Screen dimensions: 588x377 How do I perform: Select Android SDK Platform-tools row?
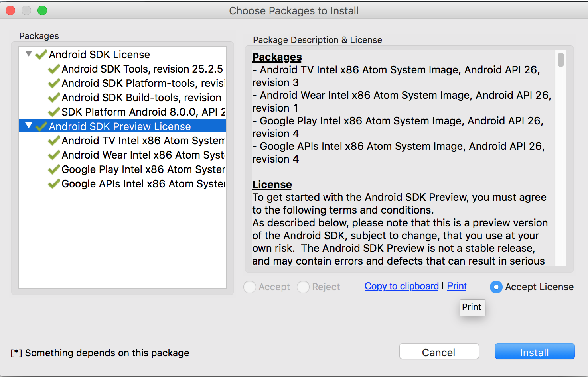point(122,83)
